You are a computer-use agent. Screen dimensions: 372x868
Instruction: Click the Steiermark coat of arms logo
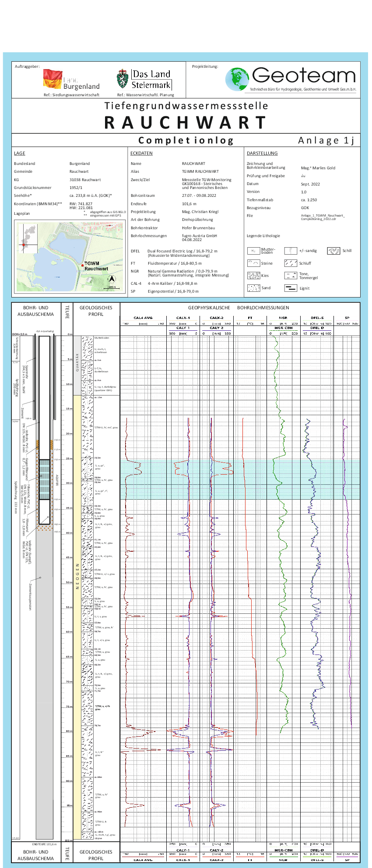[x=123, y=79]
